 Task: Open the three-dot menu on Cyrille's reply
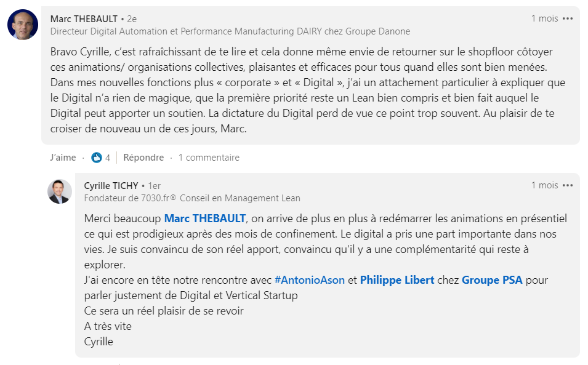coord(568,185)
